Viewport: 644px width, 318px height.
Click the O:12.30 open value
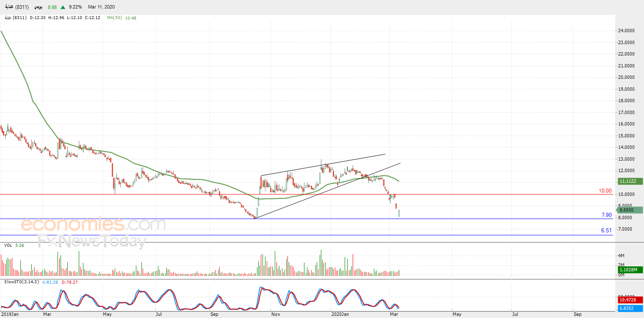point(38,18)
